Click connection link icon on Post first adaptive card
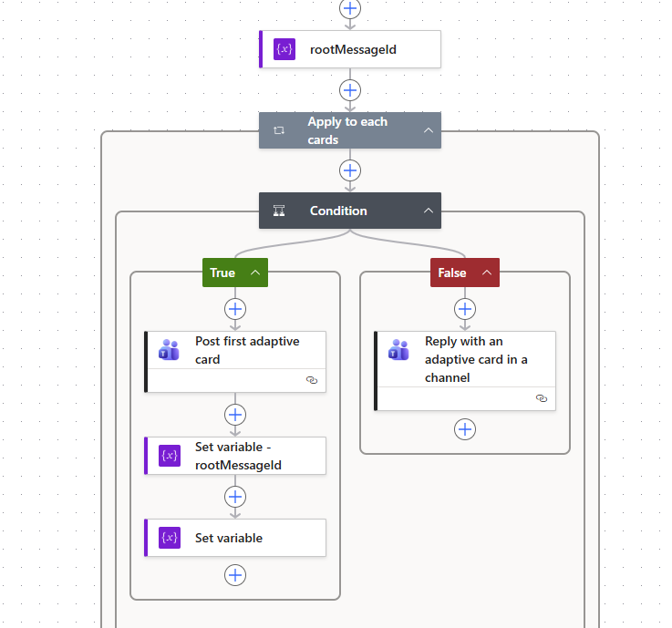This screenshot has width=672, height=628. coord(311,381)
